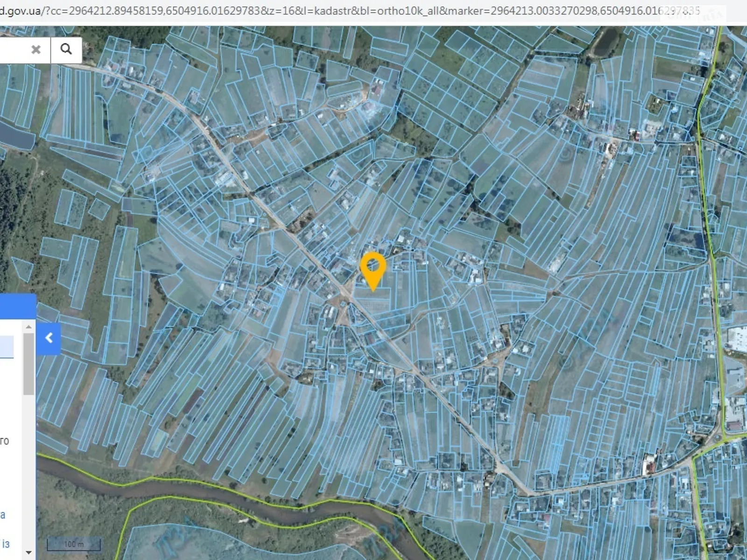747x560 pixels.
Task: Click the scroll up arrow in the side panel
Action: [x=28, y=327]
